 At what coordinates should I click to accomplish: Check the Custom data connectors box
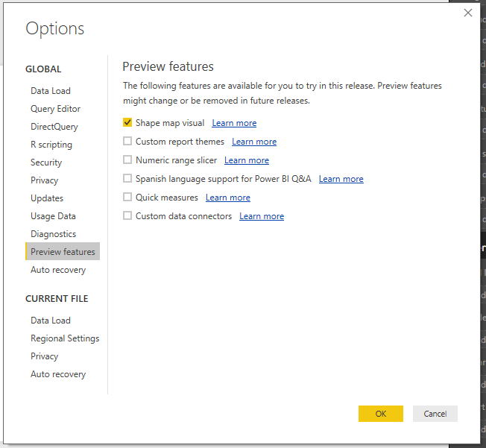[127, 215]
